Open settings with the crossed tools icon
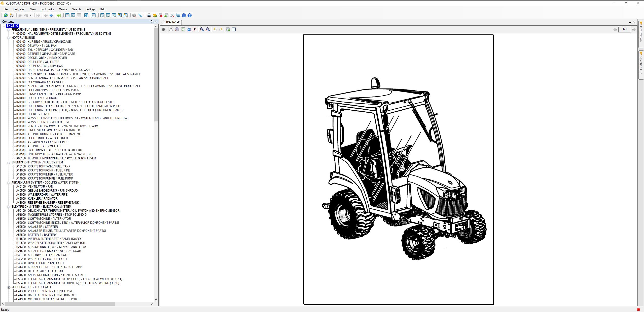 (172, 15)
